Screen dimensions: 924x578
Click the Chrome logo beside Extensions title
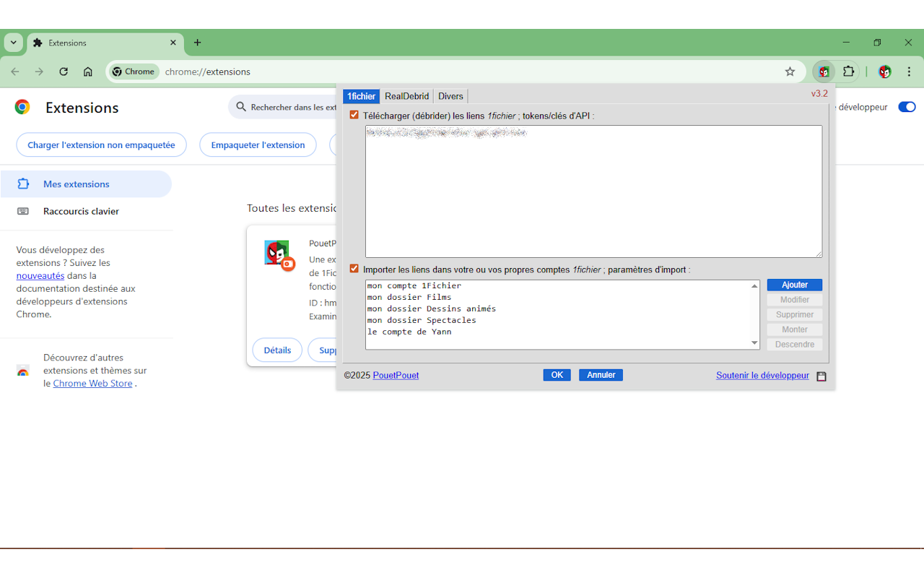click(22, 107)
